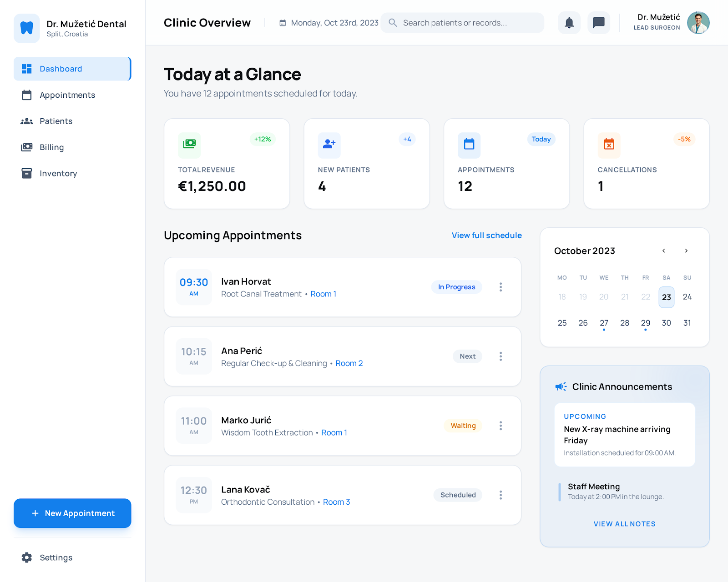Image resolution: width=728 pixels, height=582 pixels.
Task: Click the Cancellations calendar-x icon
Action: coord(609,145)
